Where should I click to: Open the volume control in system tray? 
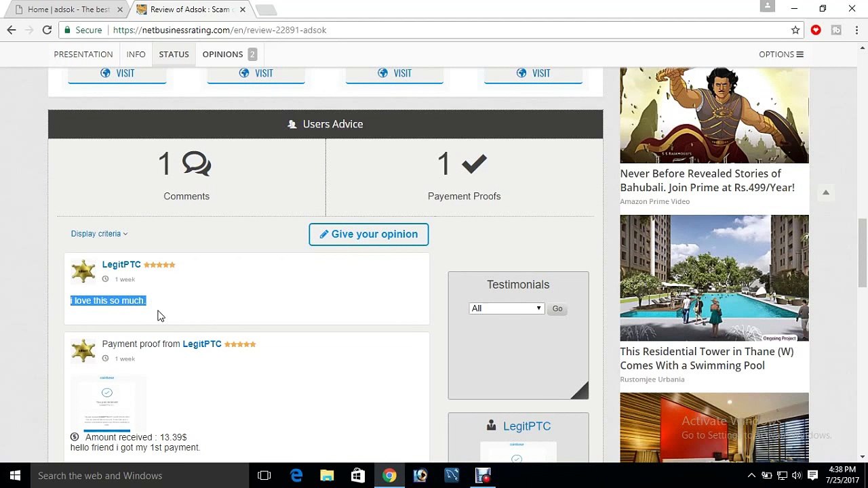[797, 476]
